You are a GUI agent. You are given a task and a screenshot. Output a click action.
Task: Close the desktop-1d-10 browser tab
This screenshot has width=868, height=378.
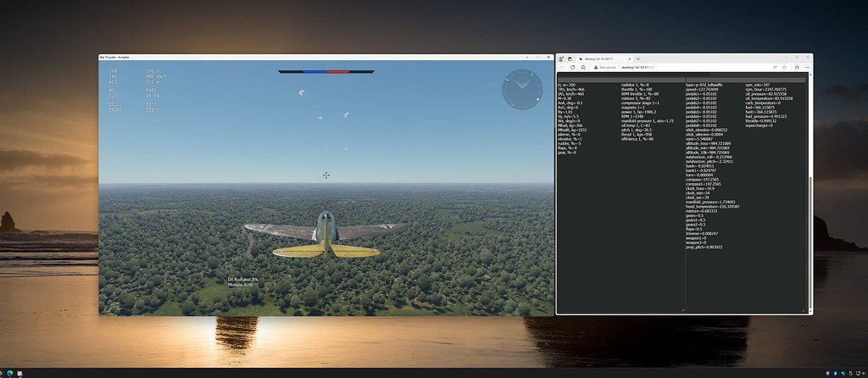629,58
